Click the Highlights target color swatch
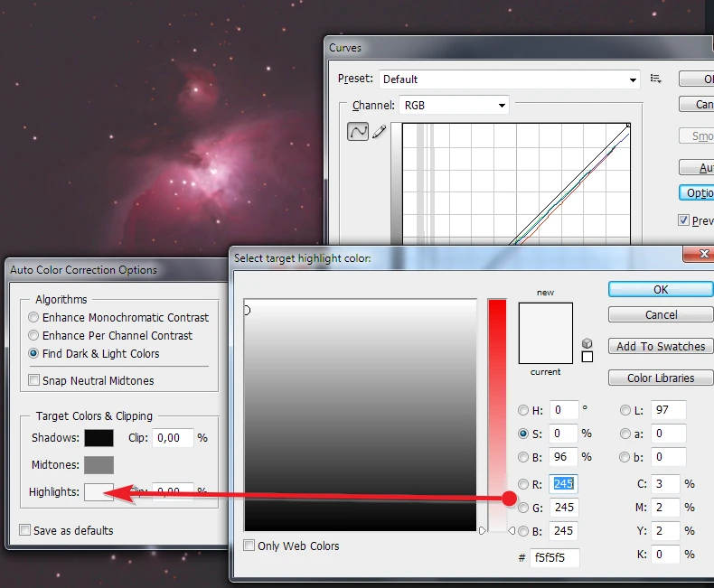Image resolution: width=714 pixels, height=588 pixels. (x=99, y=492)
